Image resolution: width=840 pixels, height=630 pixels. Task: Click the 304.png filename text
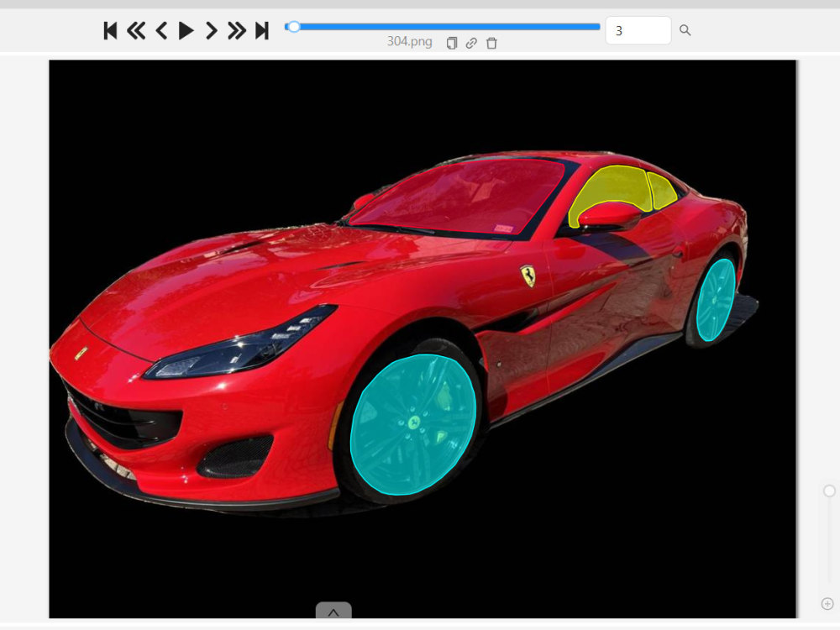click(409, 41)
